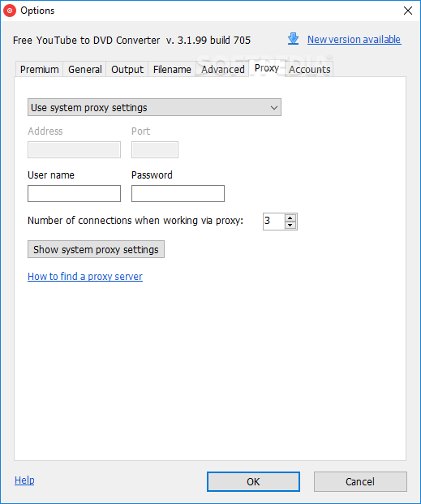Decrease the number of proxy connections

[290, 225]
